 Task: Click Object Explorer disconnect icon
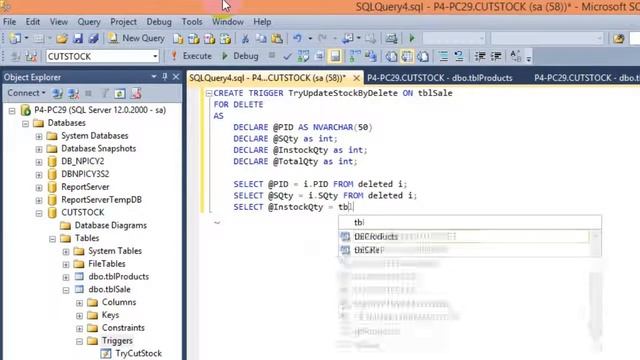coord(73,93)
